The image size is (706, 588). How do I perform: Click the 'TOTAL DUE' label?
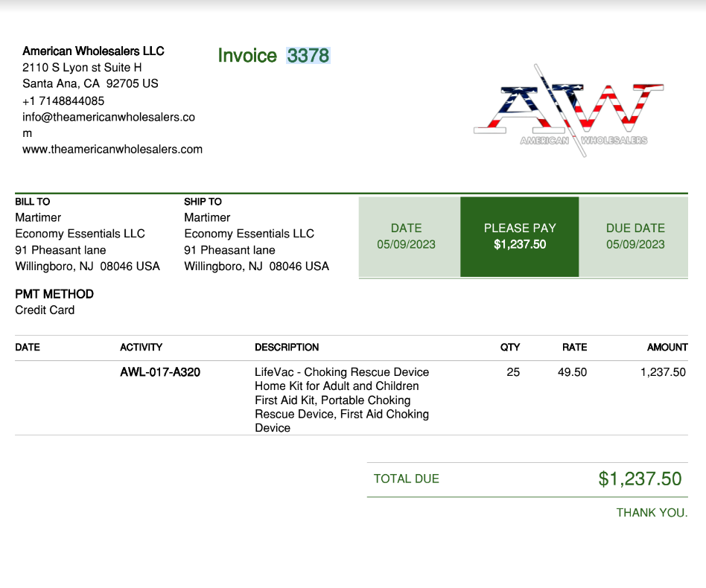click(x=406, y=479)
